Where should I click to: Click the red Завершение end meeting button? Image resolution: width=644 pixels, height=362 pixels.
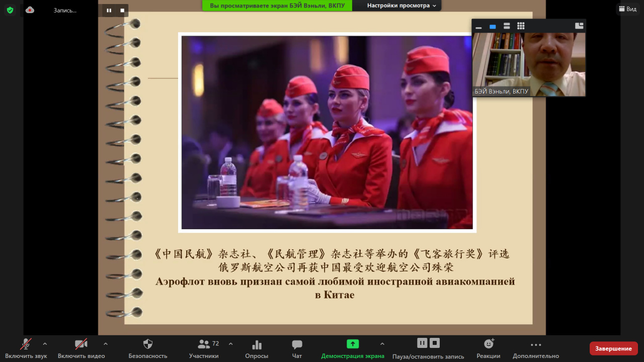[613, 348]
